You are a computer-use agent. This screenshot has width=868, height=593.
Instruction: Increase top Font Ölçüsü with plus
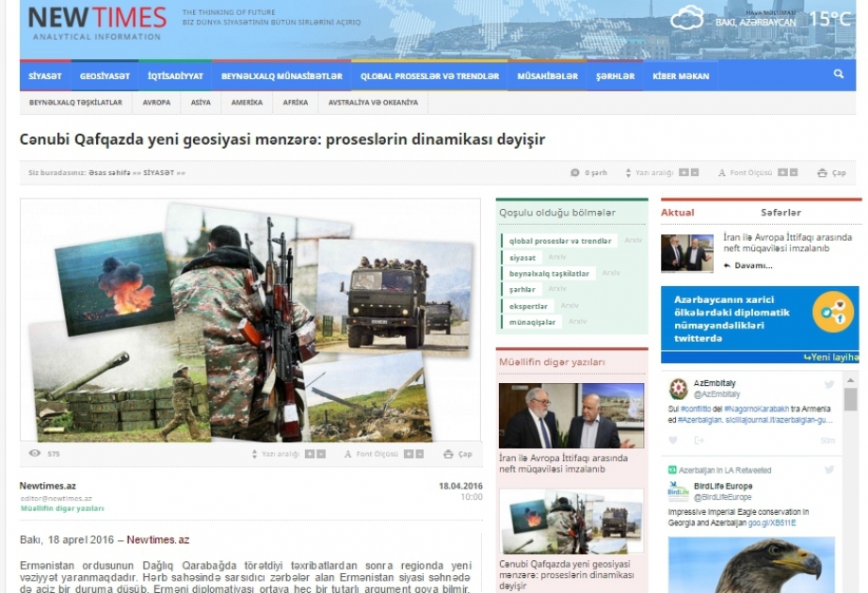pos(782,173)
